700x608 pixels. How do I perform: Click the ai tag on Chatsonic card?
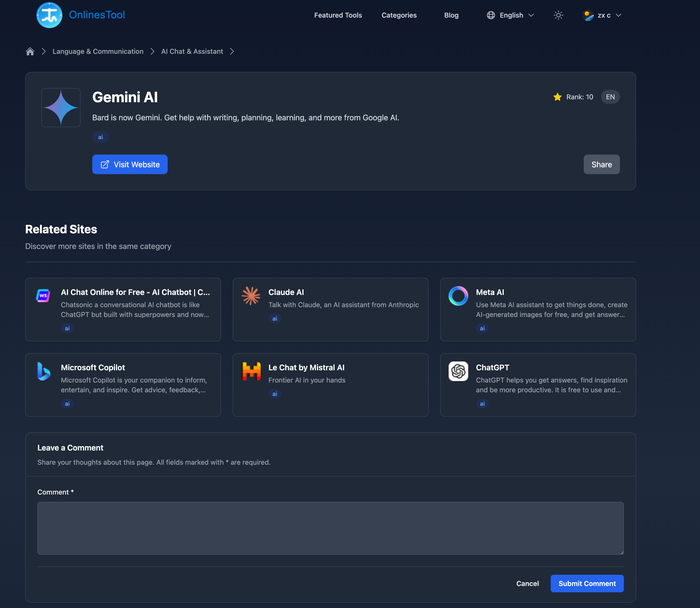(x=67, y=328)
